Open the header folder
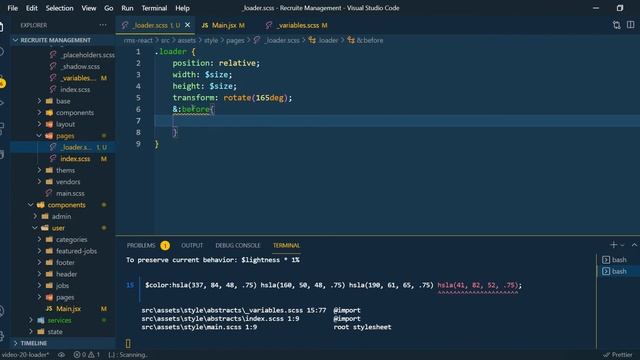The image size is (640, 360). pos(67,274)
